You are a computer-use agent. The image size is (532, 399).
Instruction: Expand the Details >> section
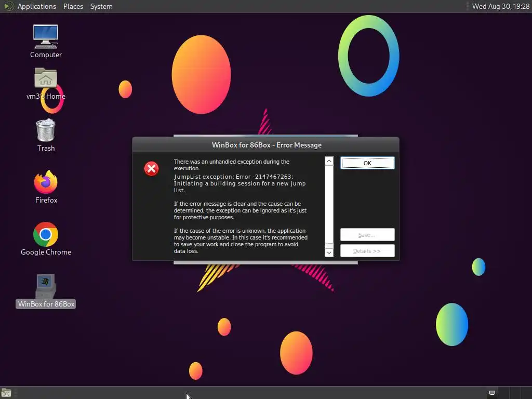[x=367, y=251]
